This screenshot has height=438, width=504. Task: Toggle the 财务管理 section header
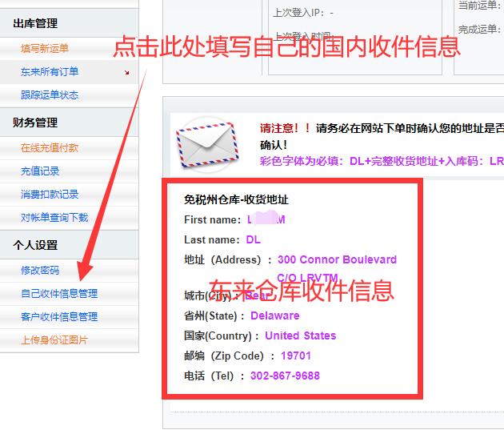pos(36,123)
